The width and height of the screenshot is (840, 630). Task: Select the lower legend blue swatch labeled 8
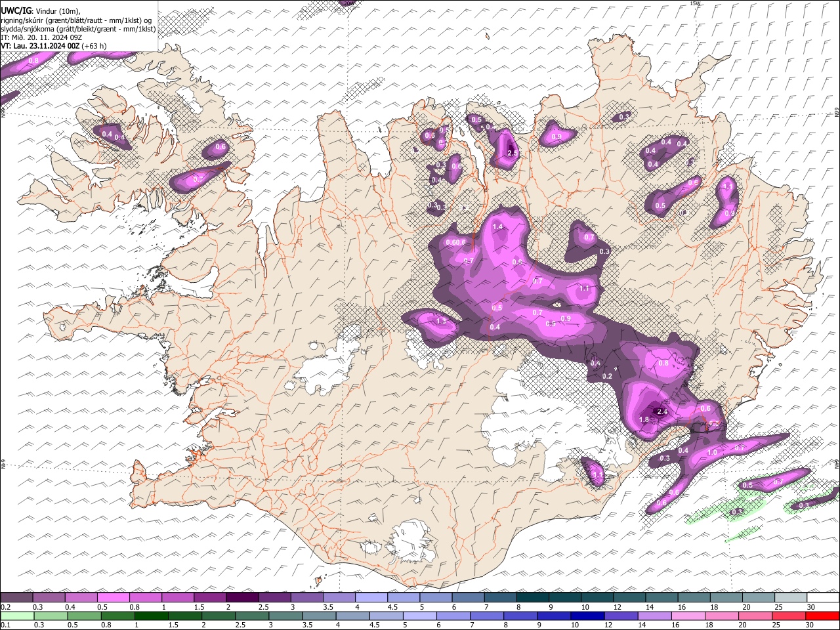pos(520,616)
